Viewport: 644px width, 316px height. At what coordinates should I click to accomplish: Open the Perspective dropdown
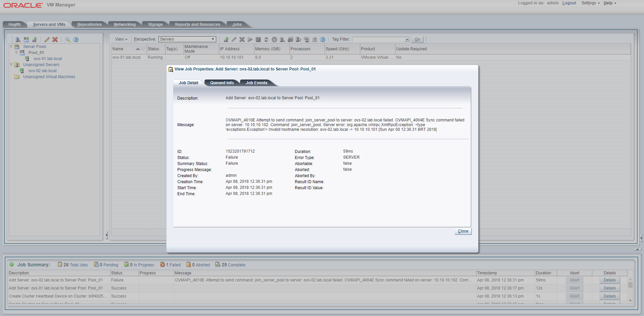tap(187, 39)
